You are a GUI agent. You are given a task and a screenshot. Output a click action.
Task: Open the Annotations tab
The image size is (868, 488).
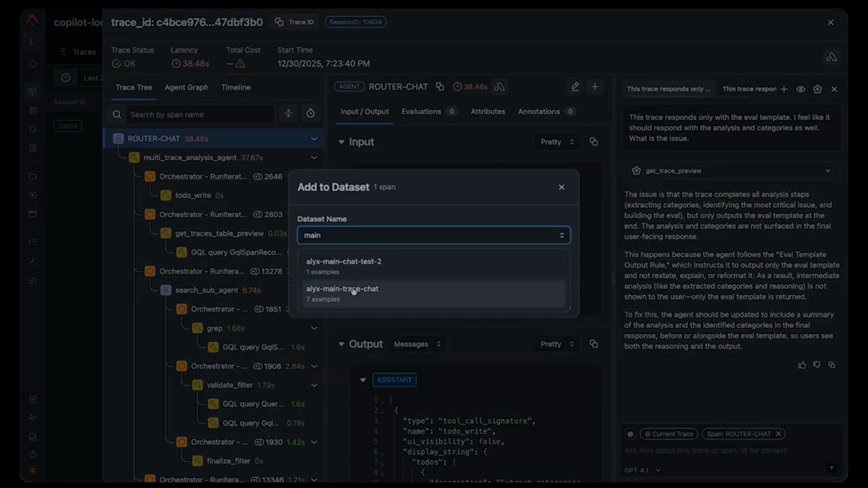coord(546,111)
